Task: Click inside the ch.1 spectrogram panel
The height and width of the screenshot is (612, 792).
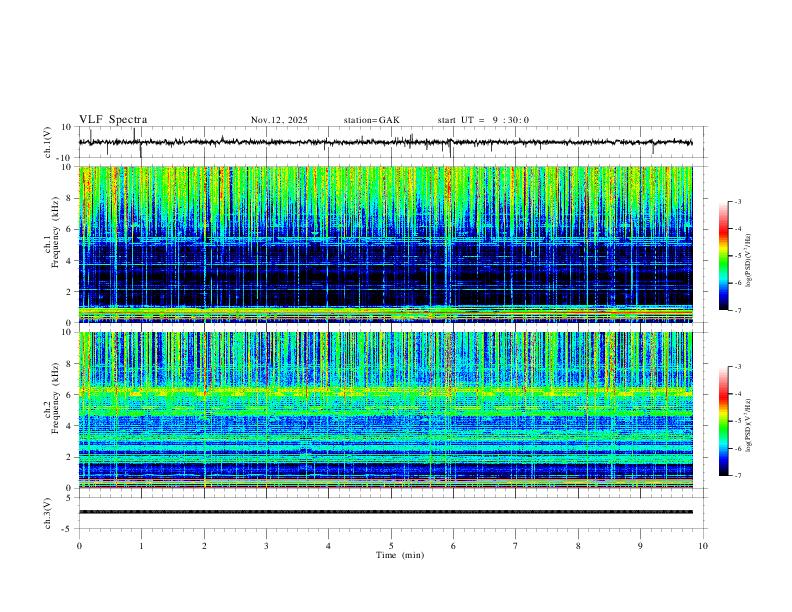Action: tap(385, 244)
